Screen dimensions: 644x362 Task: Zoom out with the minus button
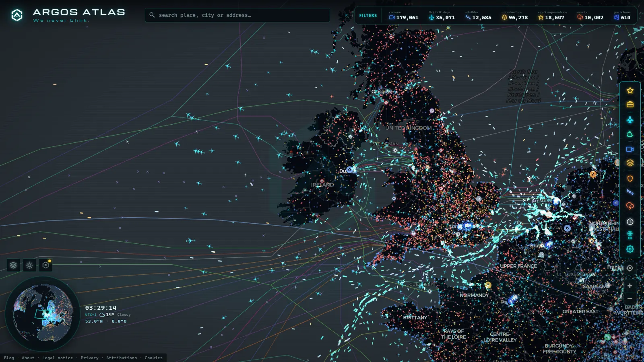click(630, 298)
